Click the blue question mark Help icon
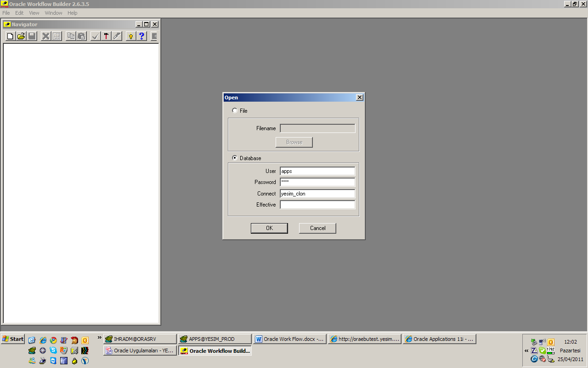Viewport: 588px width, 368px height. pos(141,36)
